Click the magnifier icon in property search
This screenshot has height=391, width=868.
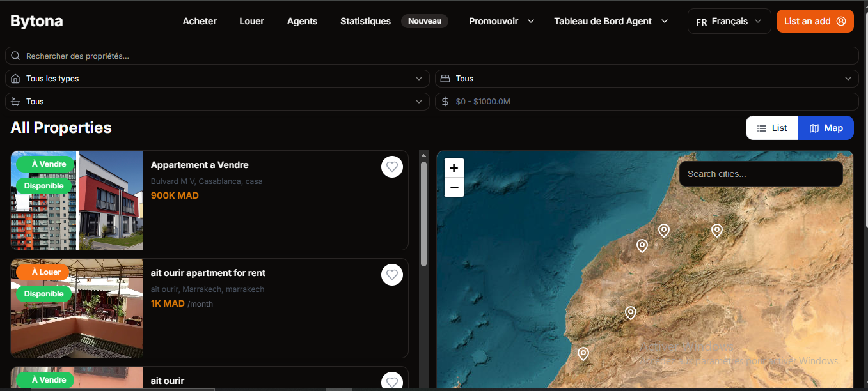(16, 56)
